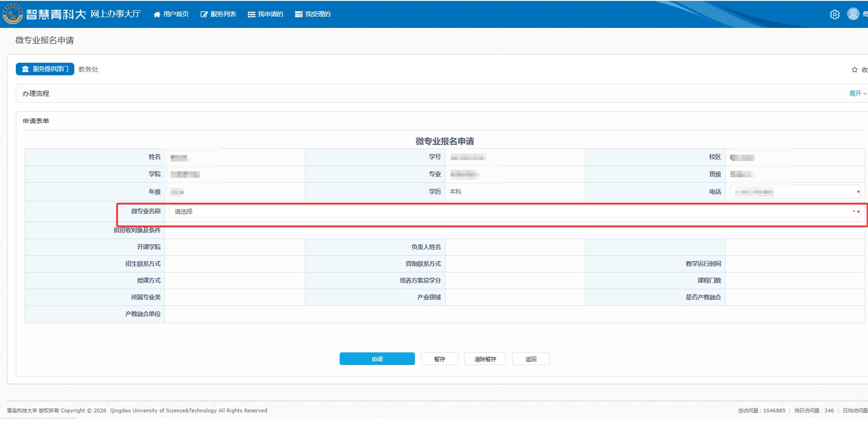Click the 我申请的 list icon
This screenshot has height=424, width=868.
[251, 14]
